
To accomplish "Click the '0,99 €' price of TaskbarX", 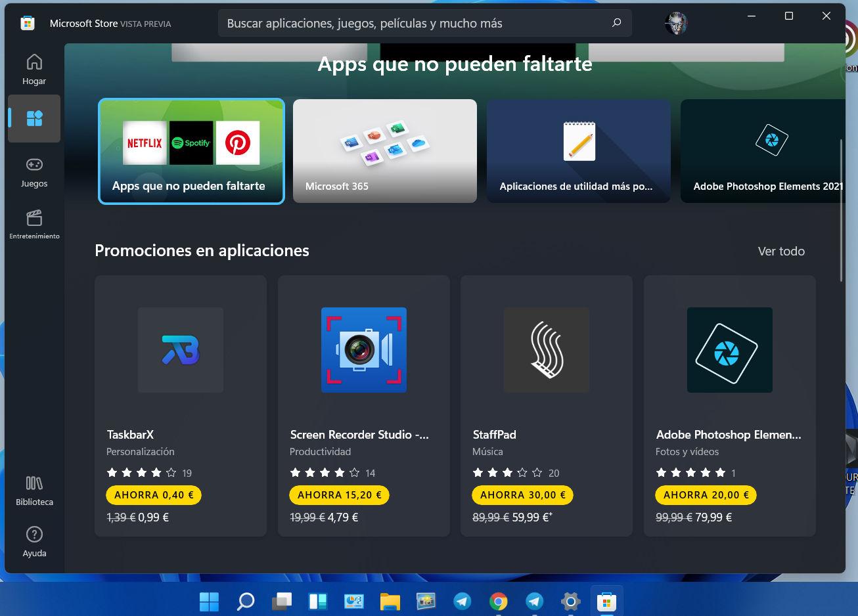I will click(154, 517).
